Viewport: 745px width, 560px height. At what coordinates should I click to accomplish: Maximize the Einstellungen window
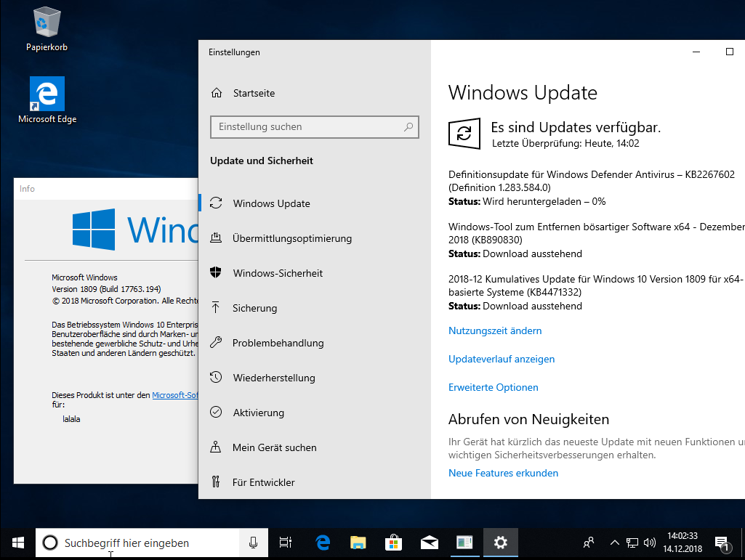(730, 52)
